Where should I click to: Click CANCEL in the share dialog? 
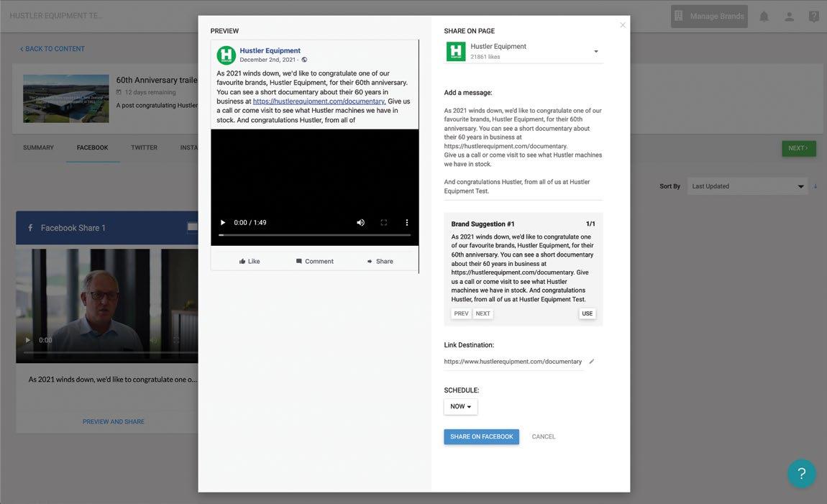[x=543, y=436]
